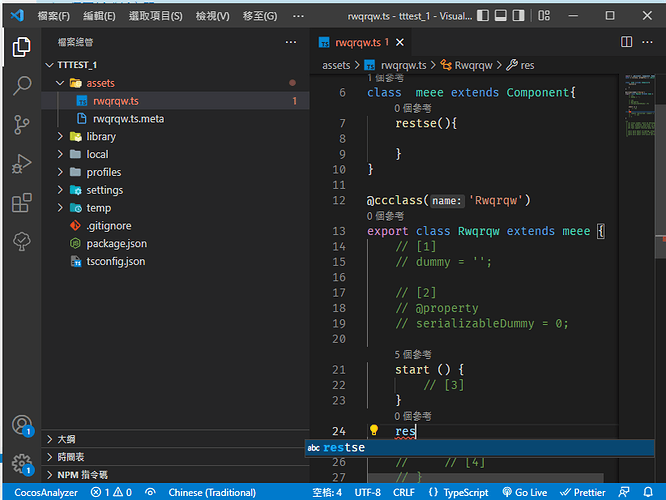Open the Extensions view
Image resolution: width=666 pixels, height=500 pixels.
pos(21,203)
